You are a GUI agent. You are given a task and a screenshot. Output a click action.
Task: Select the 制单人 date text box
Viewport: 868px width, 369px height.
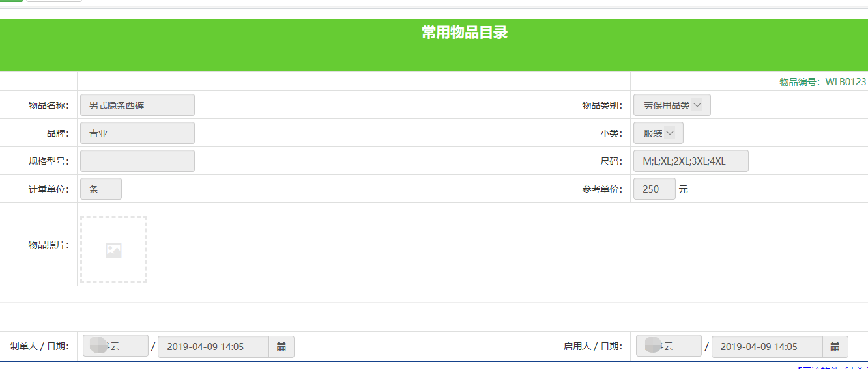pos(212,347)
